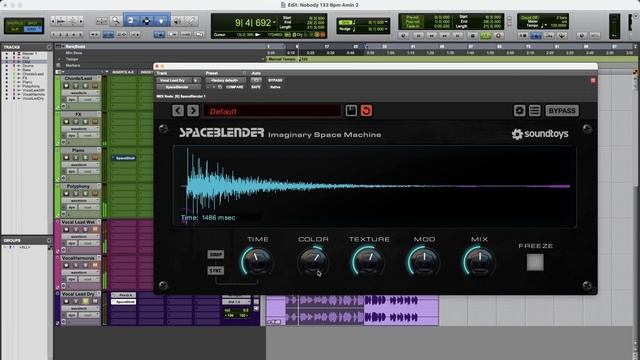The width and height of the screenshot is (640, 360).
Task: Open the factory default preset librarian menu
Action: point(225,80)
